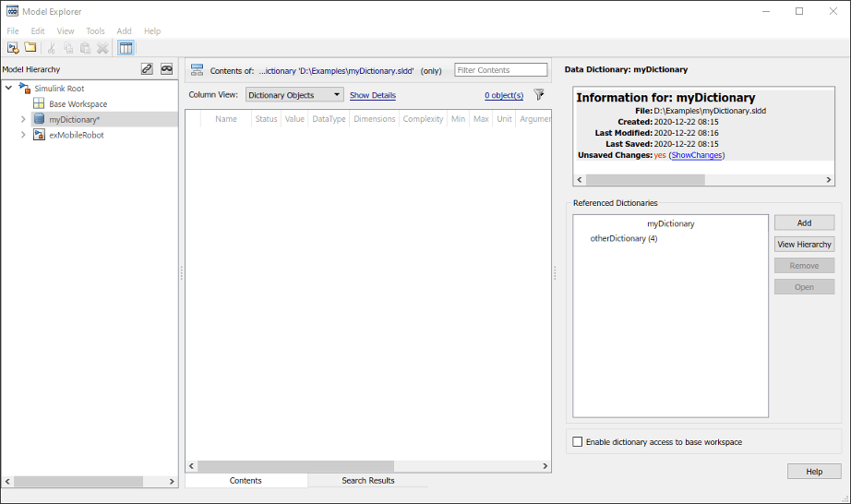Click the myDictionary database icon
Viewport: 851px width, 504px height.
[x=39, y=119]
